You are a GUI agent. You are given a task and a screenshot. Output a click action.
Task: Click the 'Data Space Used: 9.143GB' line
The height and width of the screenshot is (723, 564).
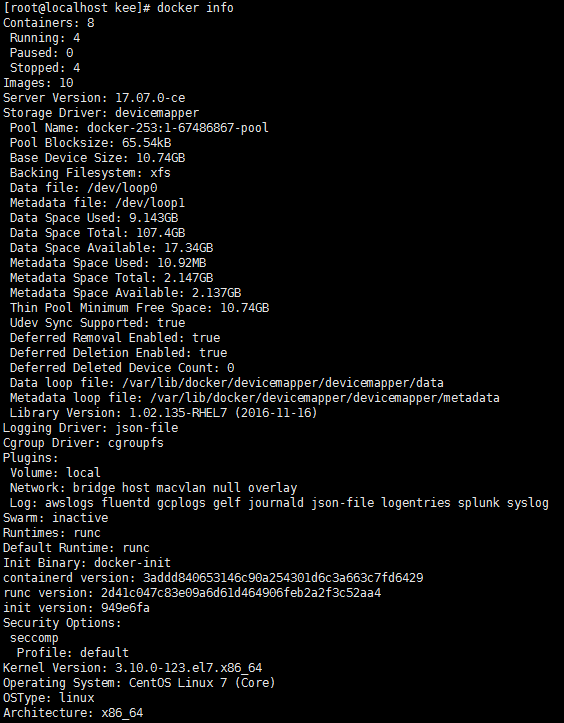coord(94,218)
